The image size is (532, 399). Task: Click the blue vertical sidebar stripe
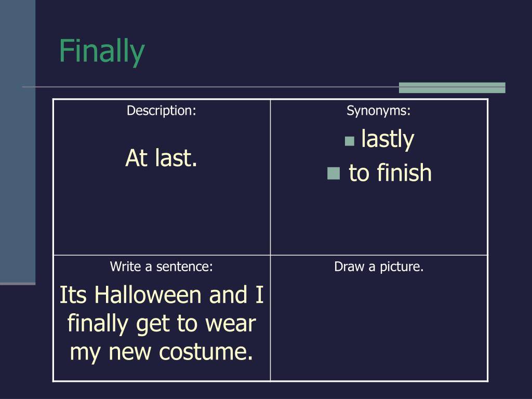pyautogui.click(x=18, y=142)
